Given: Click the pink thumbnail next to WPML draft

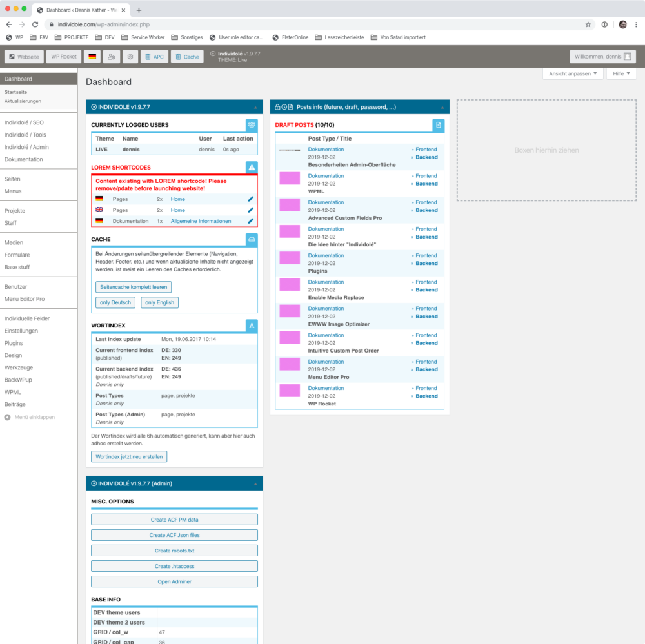Looking at the screenshot, I should tap(290, 179).
